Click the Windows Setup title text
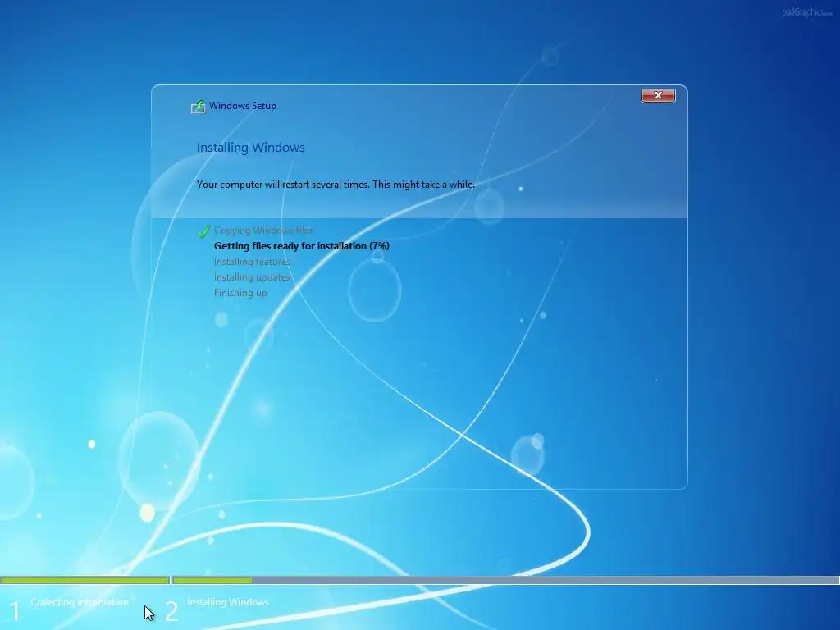This screenshot has height=630, width=840. pyautogui.click(x=243, y=106)
